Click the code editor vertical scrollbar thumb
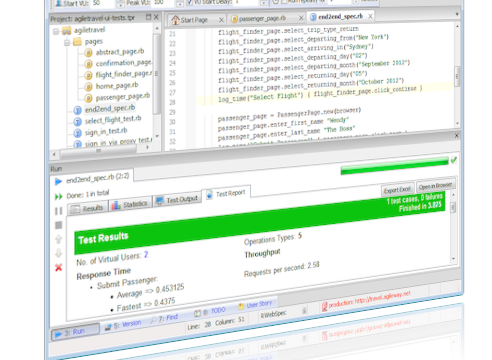 click(x=457, y=77)
